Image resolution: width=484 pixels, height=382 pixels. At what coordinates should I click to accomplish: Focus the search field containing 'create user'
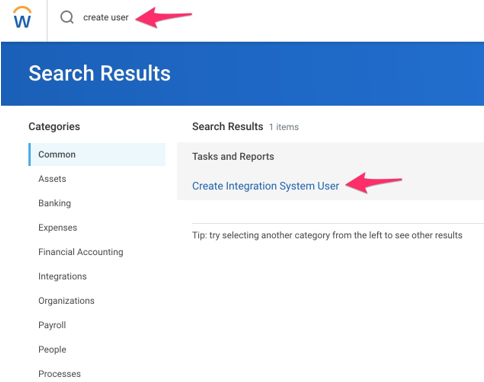(106, 17)
